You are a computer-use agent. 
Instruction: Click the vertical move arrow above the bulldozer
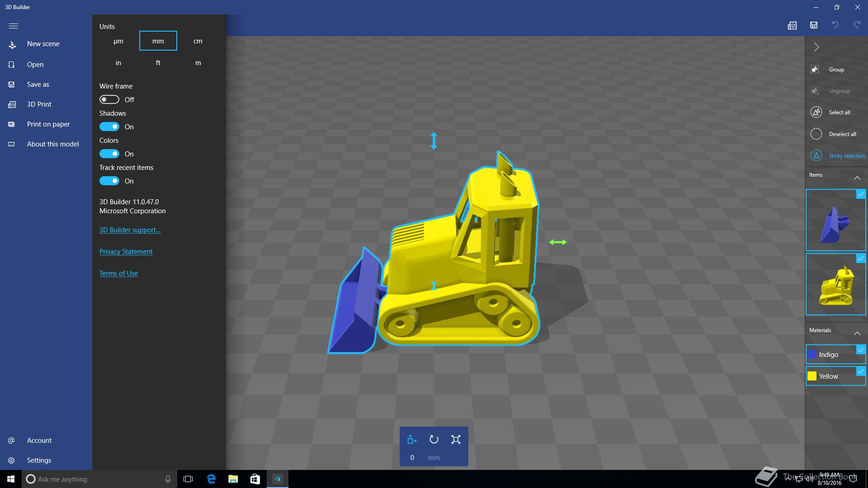(434, 141)
